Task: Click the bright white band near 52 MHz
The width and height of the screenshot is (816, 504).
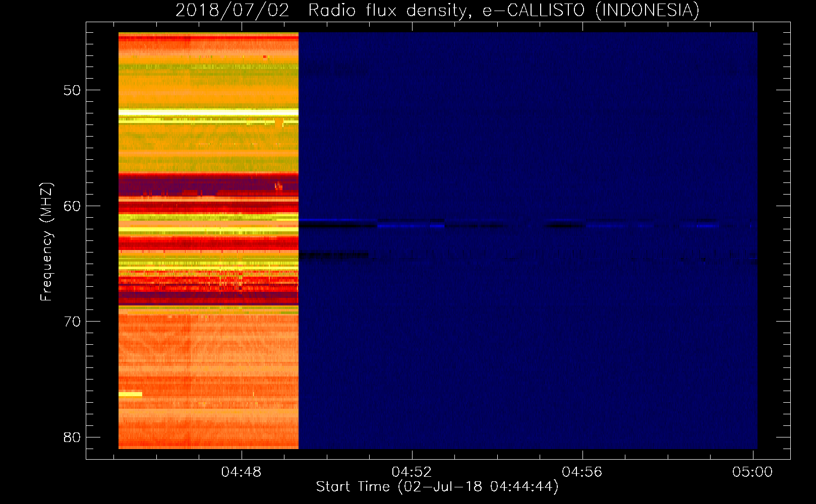Action: click(208, 112)
